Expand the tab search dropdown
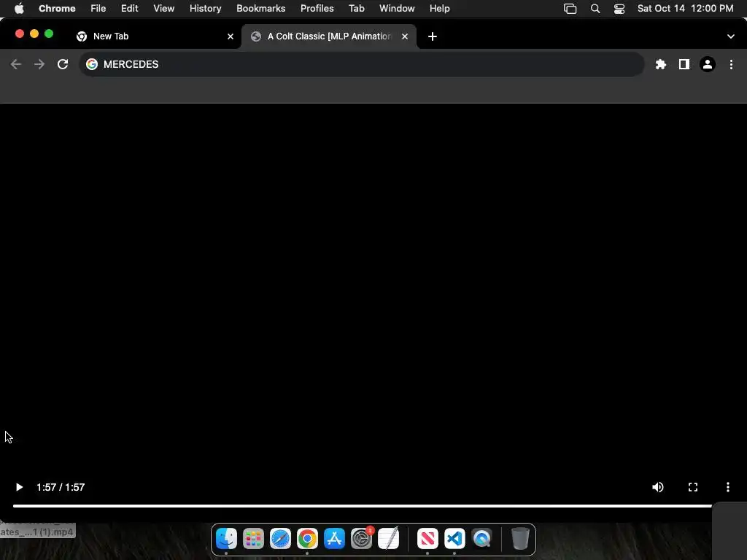The width and height of the screenshot is (747, 560). click(x=730, y=36)
